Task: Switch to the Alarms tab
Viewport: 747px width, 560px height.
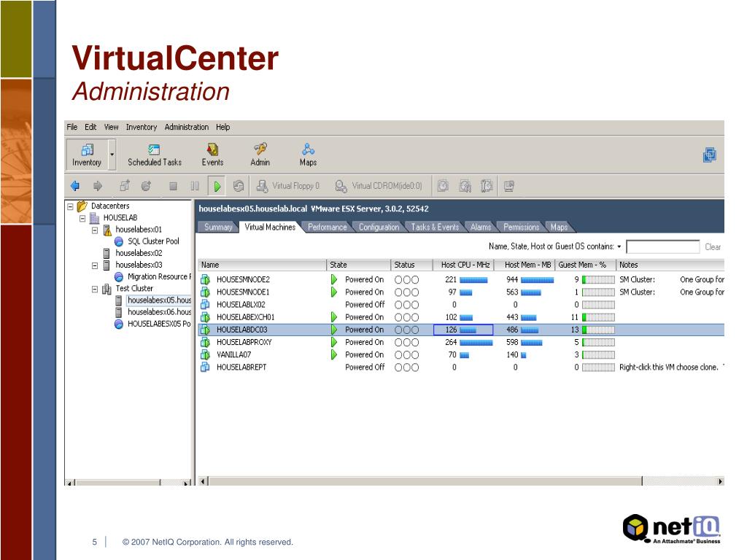Action: click(x=480, y=227)
